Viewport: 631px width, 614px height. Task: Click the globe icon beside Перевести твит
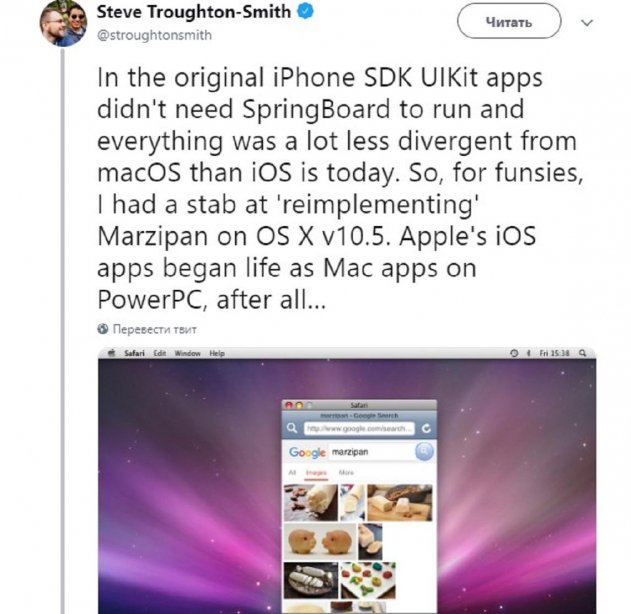(x=103, y=329)
